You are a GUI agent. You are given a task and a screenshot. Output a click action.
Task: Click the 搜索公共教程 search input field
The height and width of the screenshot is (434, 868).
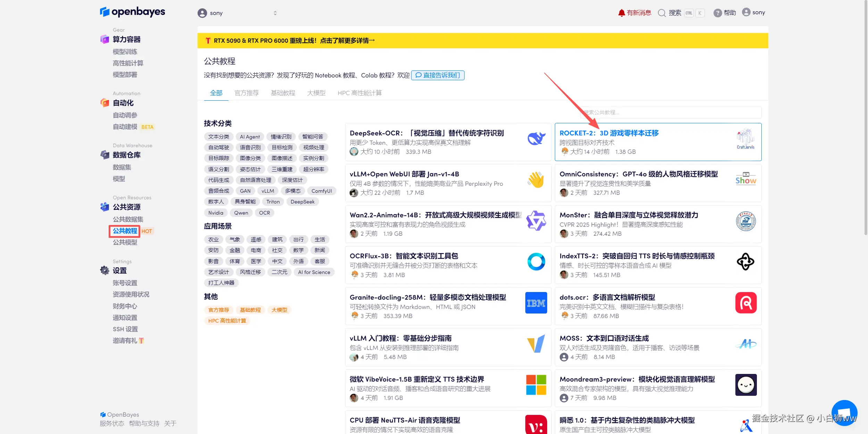click(670, 112)
